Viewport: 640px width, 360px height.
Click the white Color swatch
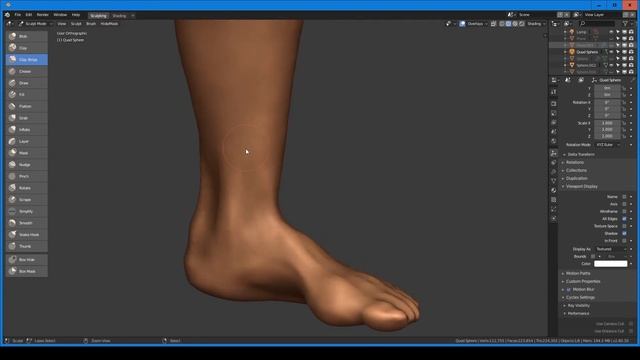tap(610, 264)
